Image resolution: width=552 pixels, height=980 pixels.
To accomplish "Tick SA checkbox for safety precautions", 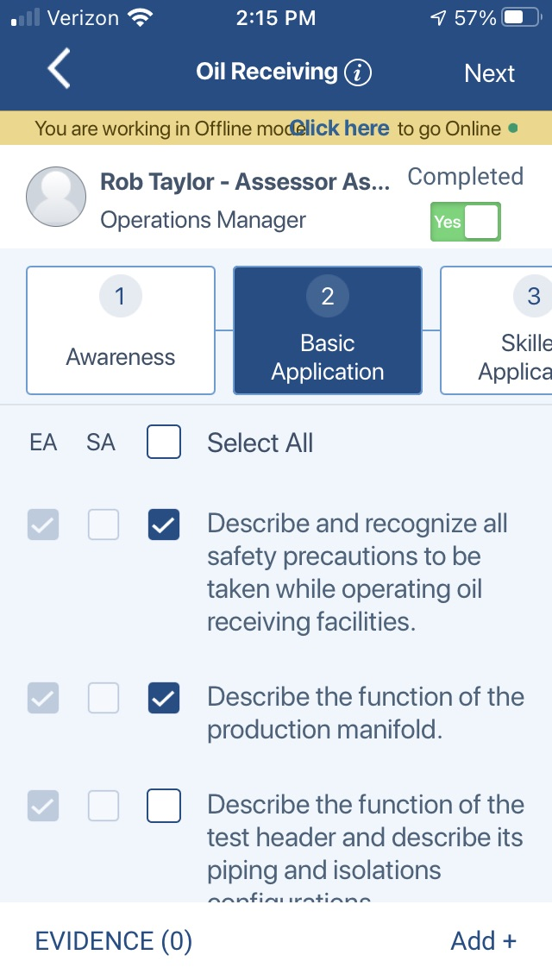I will 103,525.
